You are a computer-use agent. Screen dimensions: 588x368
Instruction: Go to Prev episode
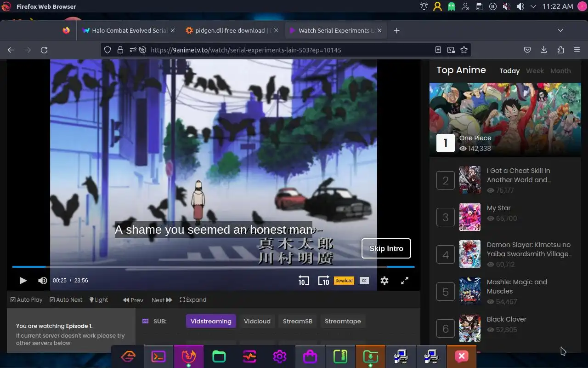coord(133,300)
